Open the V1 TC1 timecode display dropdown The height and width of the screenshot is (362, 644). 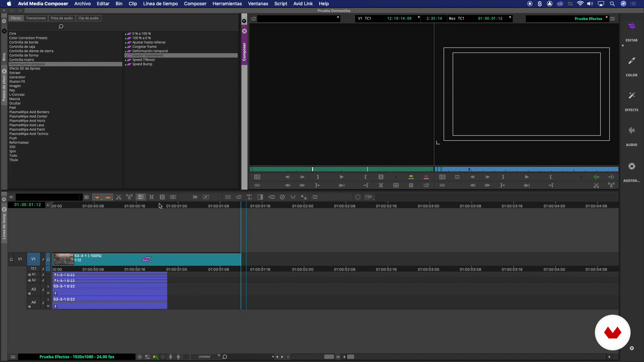(419, 17)
